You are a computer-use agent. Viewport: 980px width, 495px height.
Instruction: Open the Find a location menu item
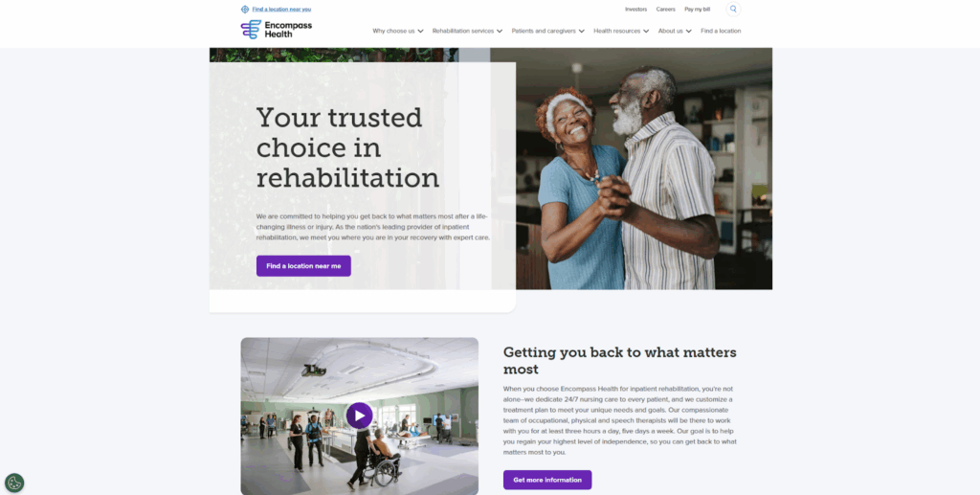721,32
